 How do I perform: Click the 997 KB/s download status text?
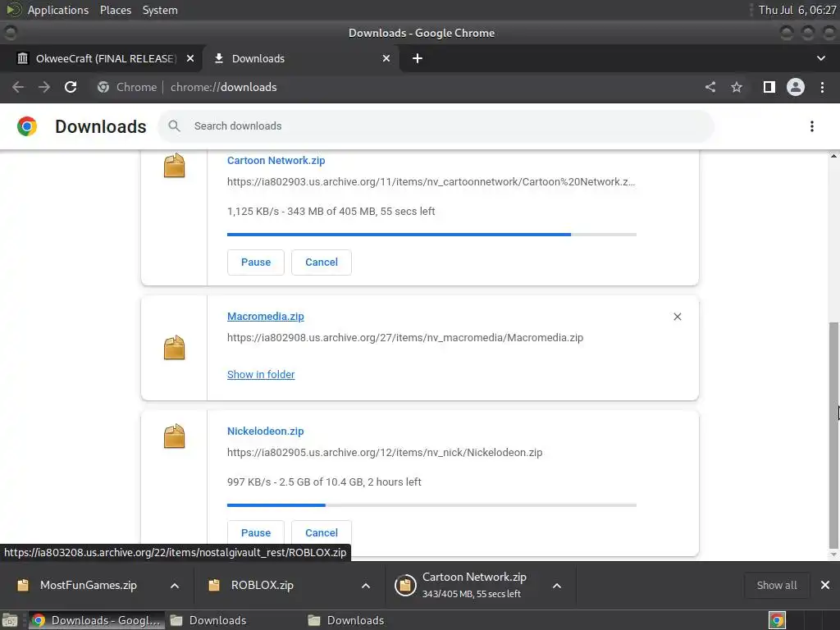324,482
